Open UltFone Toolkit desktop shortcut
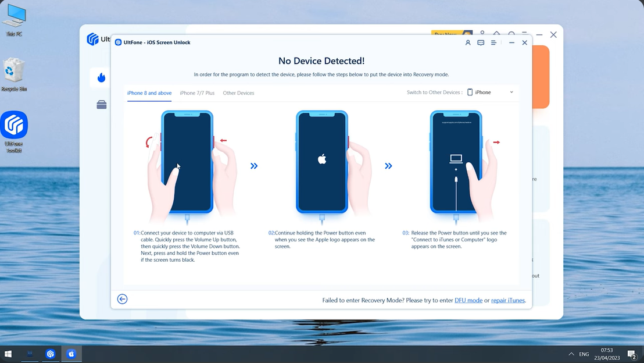This screenshot has height=363, width=644. [14, 132]
